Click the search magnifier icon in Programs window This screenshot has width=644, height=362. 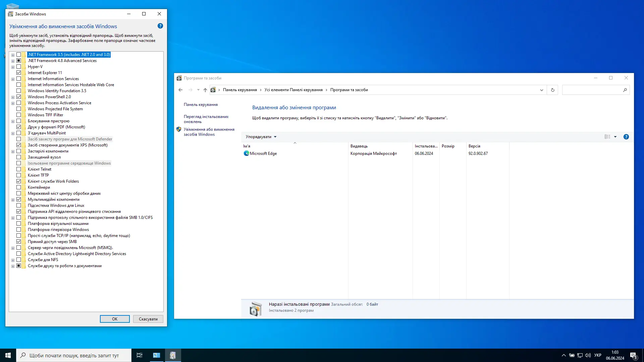pos(625,90)
